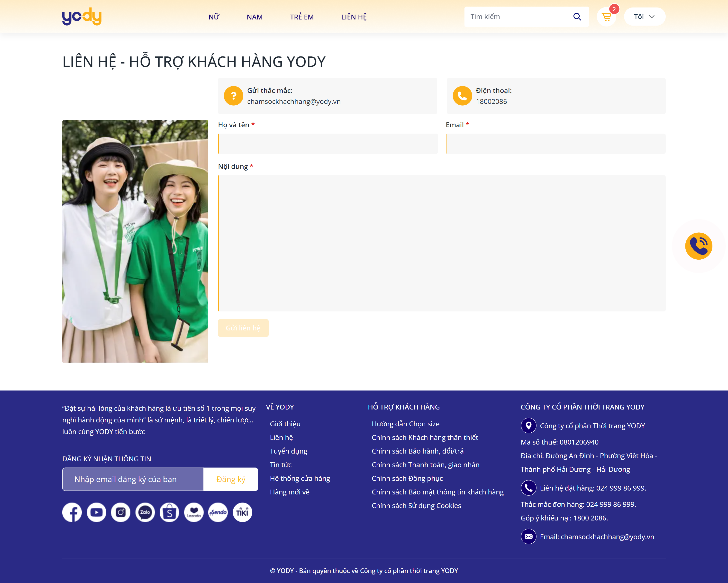Click the search magnifier icon
Viewport: 728px width, 583px height.
pyautogui.click(x=577, y=17)
